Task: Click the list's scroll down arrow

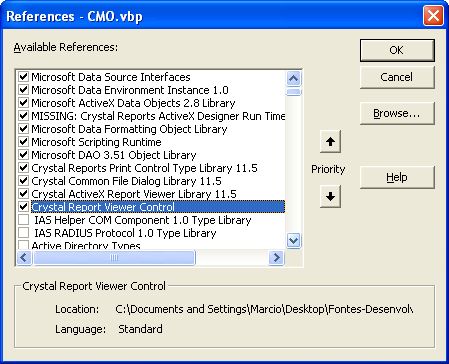Action: [293, 240]
